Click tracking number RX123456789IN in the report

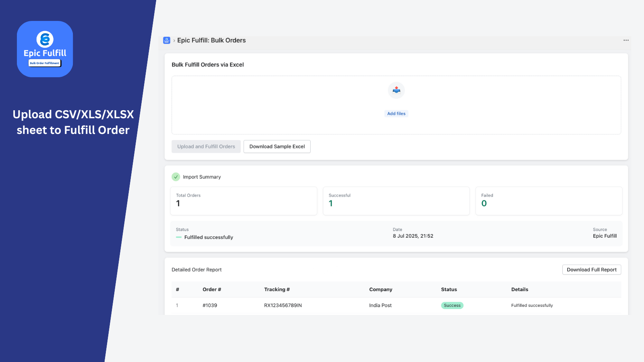pyautogui.click(x=283, y=305)
